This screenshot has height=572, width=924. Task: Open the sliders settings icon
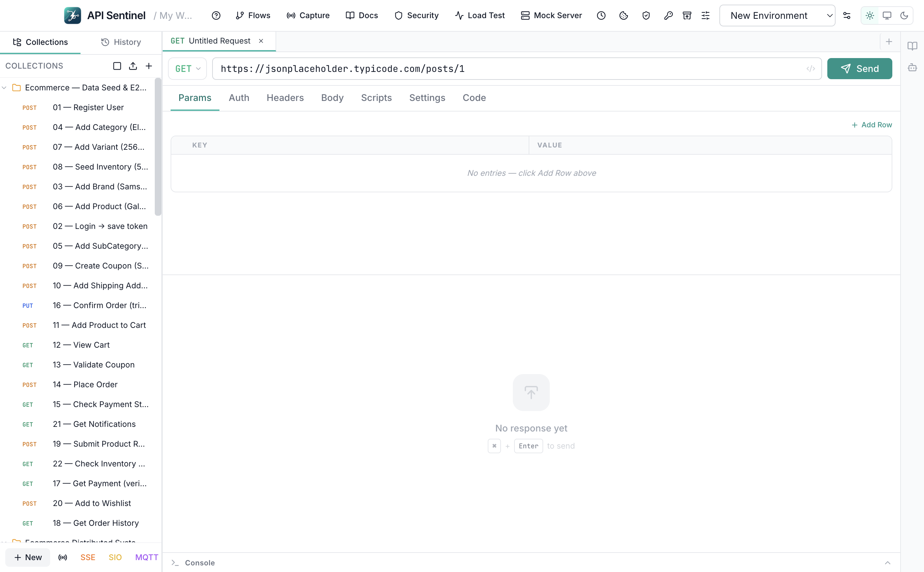pyautogui.click(x=705, y=16)
